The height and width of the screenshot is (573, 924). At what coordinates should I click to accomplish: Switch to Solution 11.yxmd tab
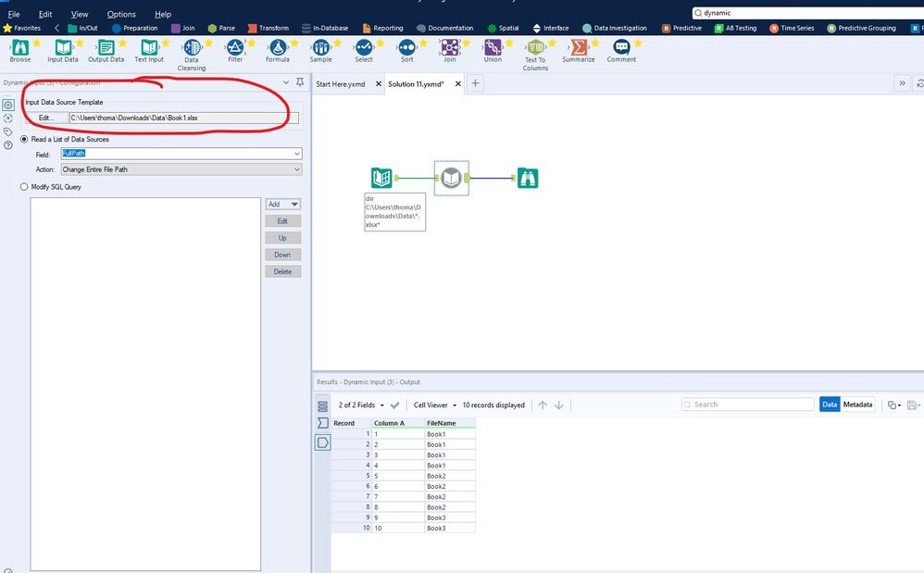[416, 83]
